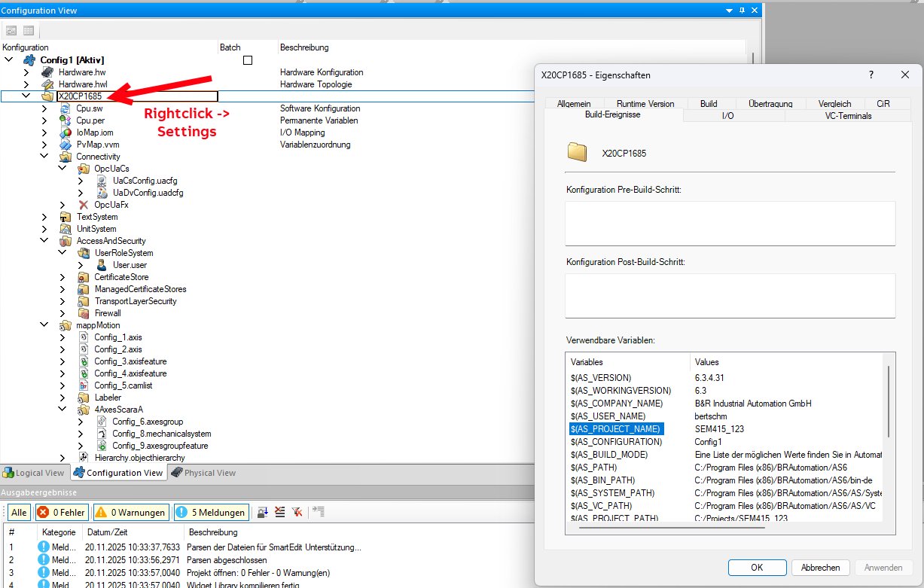
Task: Click the Konfiguration Pre-Build-Schritt text field
Action: 730,223
